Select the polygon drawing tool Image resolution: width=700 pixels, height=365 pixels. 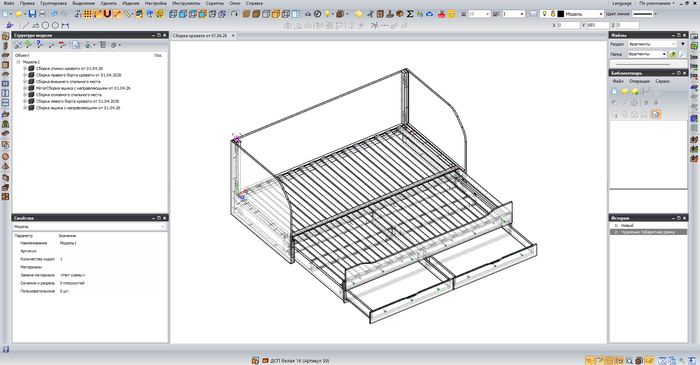click(55, 25)
